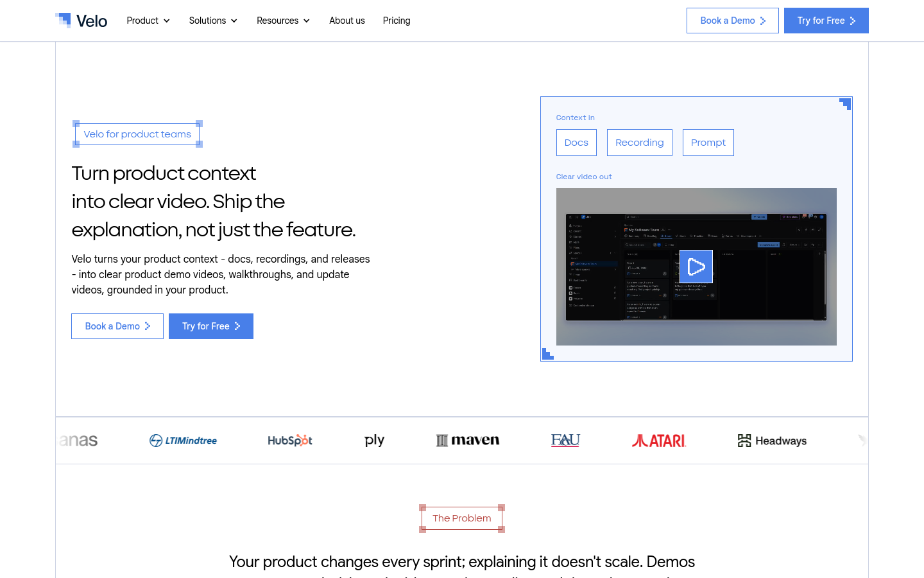Open the Resources dropdown
Image resolution: width=924 pixels, height=578 pixels.
pos(283,21)
